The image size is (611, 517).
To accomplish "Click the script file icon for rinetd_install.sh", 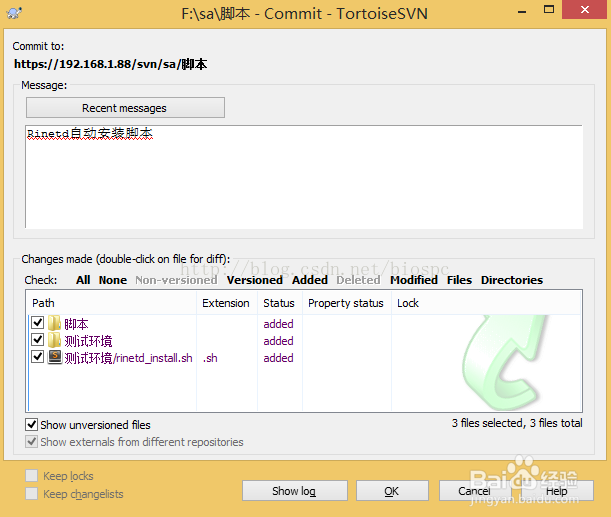I will click(55, 357).
